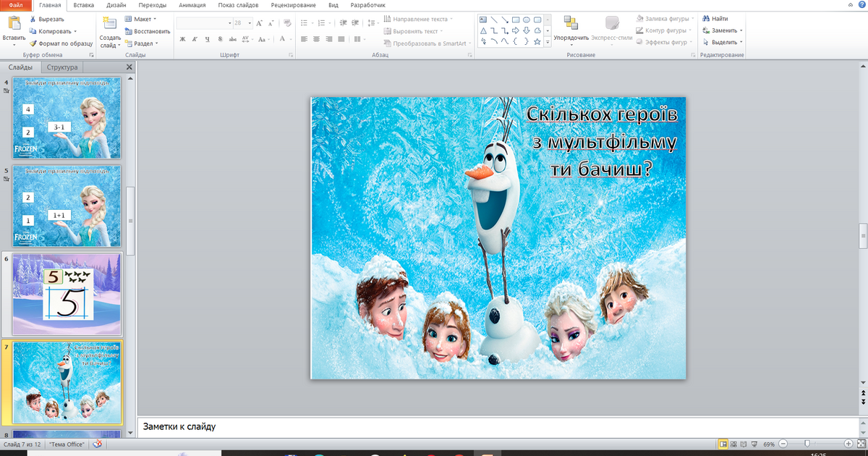Switch to the Рецензирование tab
This screenshot has height=456, width=868.
[293, 5]
